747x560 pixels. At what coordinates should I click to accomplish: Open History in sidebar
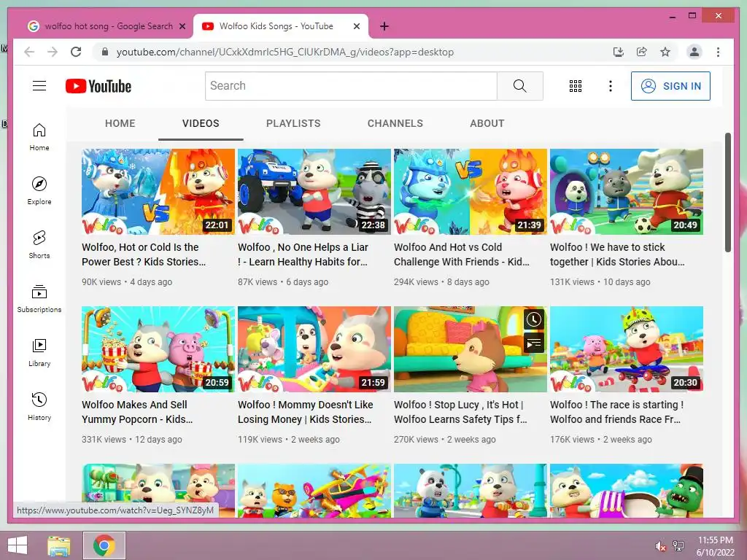tap(39, 406)
